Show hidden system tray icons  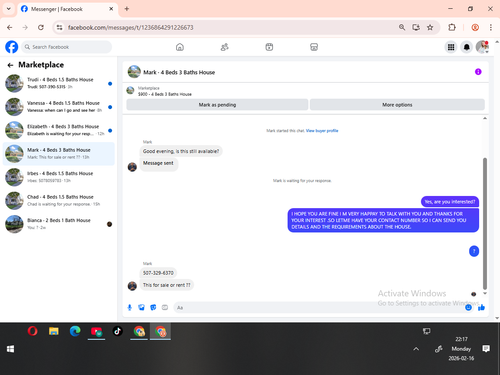tap(416, 349)
